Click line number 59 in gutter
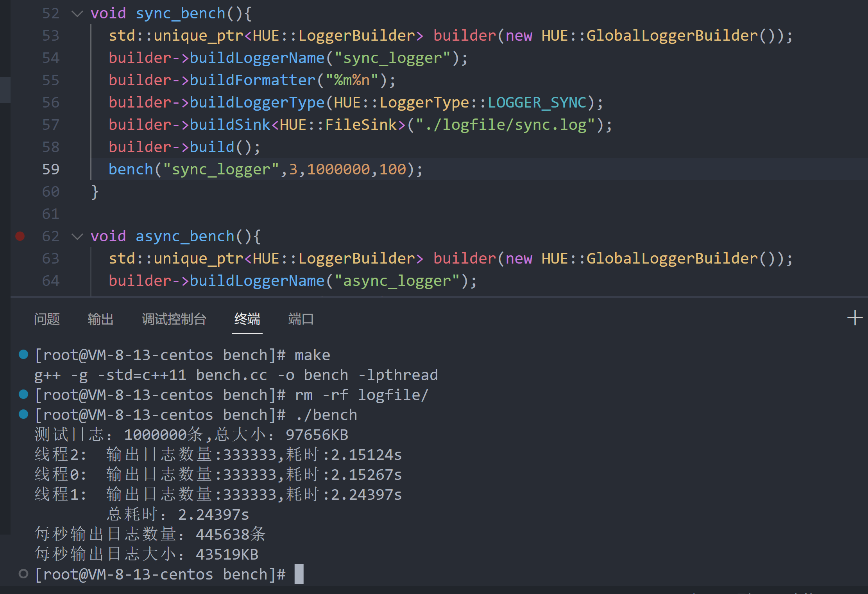The image size is (868, 594). [x=51, y=169]
